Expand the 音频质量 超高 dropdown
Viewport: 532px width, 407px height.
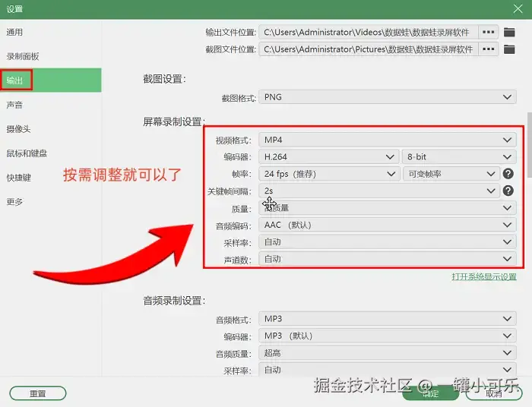388,353
